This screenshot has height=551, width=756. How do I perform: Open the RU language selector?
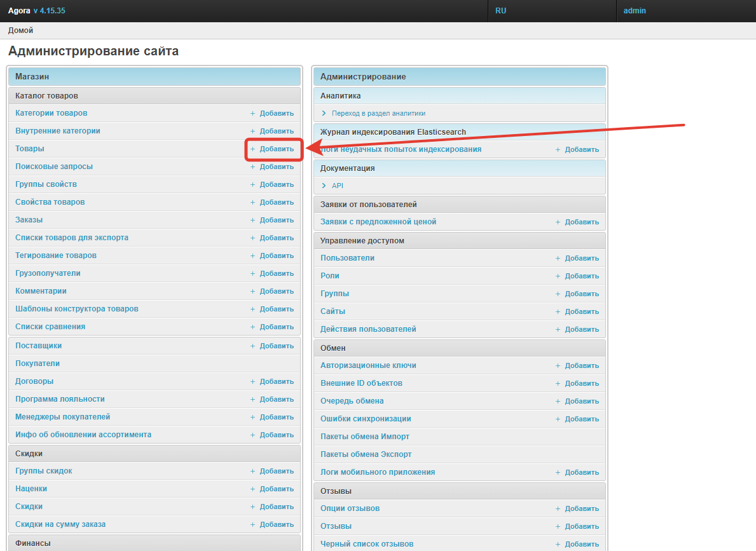pyautogui.click(x=501, y=11)
